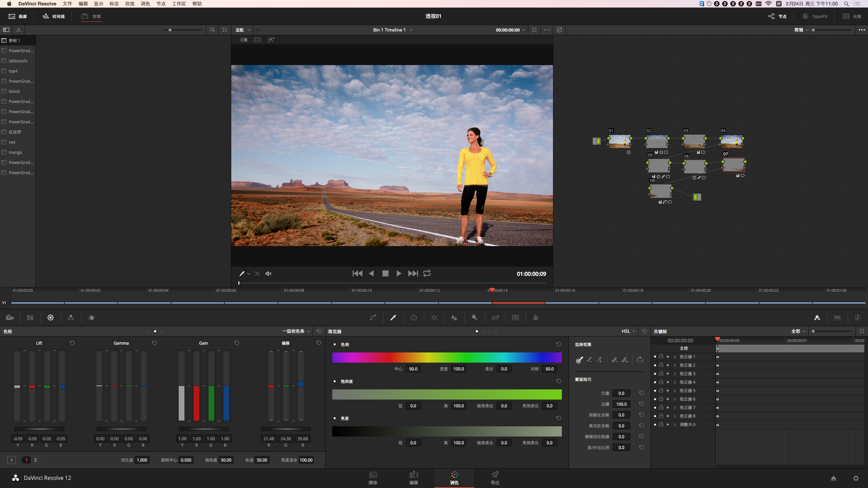Open the Tracker palette icon

434,318
